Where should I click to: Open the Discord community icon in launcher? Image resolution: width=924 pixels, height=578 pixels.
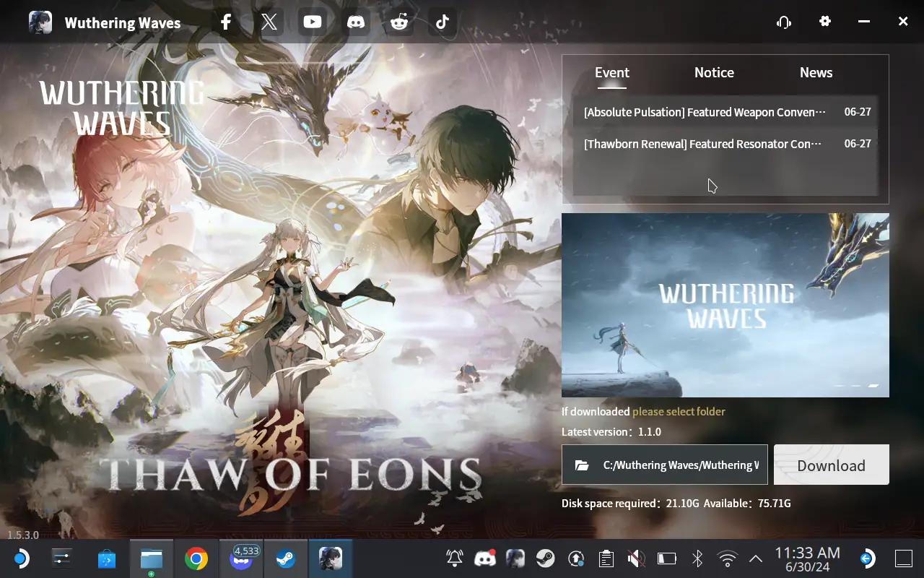[356, 22]
